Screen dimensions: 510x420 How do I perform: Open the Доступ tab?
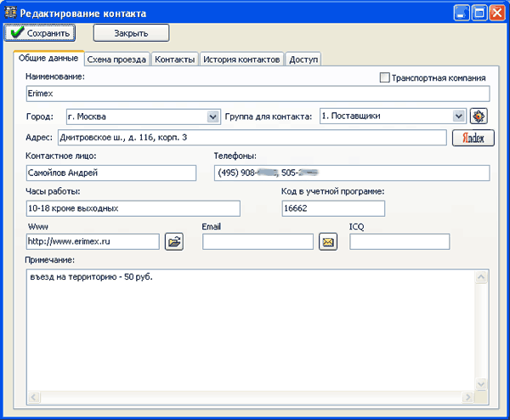[303, 60]
